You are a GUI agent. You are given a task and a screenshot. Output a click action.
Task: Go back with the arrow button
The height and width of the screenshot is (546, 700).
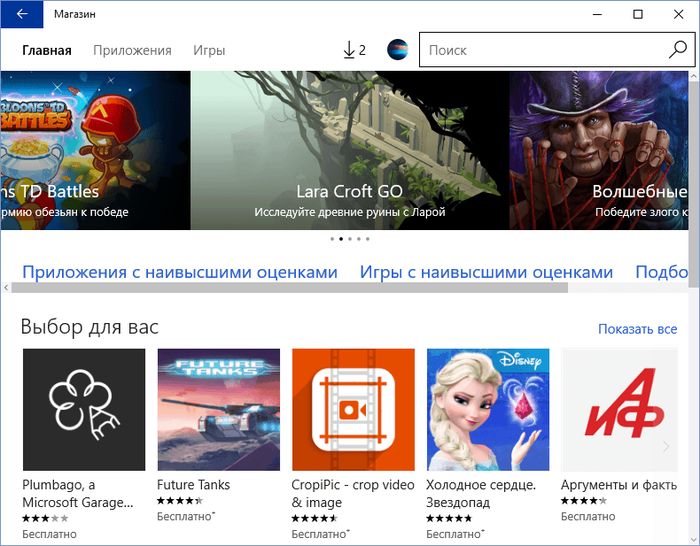click(21, 14)
